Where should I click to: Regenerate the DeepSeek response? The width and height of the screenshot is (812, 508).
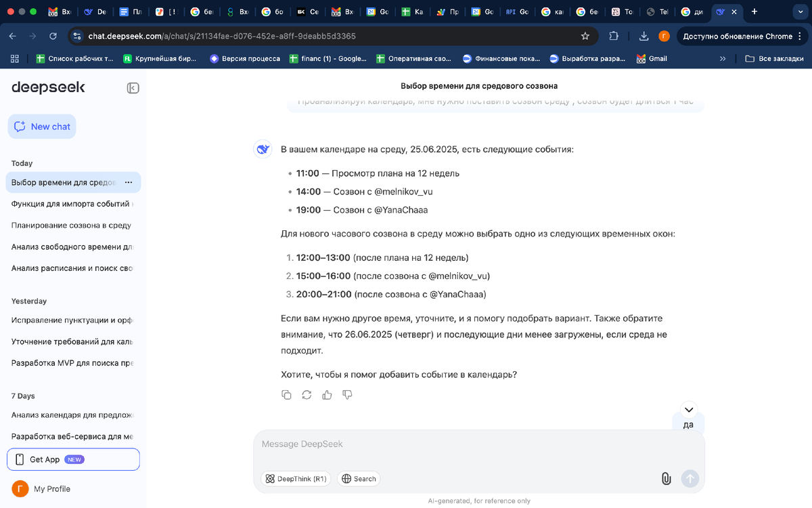(x=307, y=394)
